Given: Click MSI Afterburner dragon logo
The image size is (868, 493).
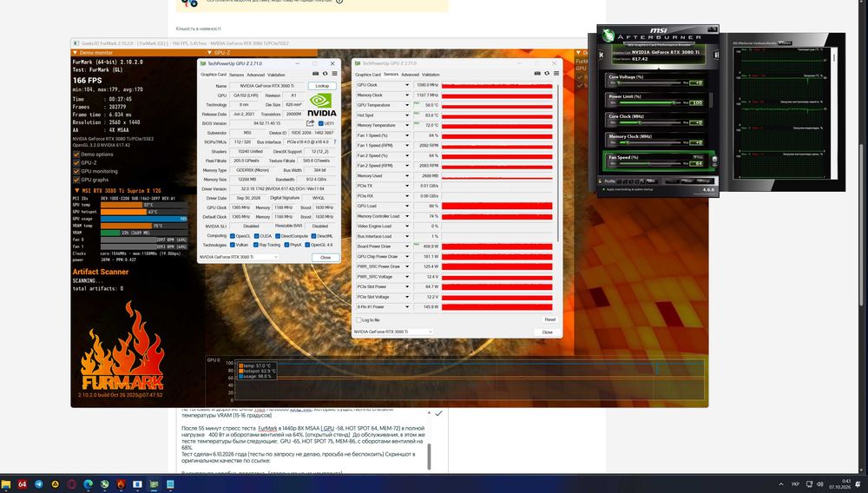Looking at the screenshot, I should [x=608, y=36].
